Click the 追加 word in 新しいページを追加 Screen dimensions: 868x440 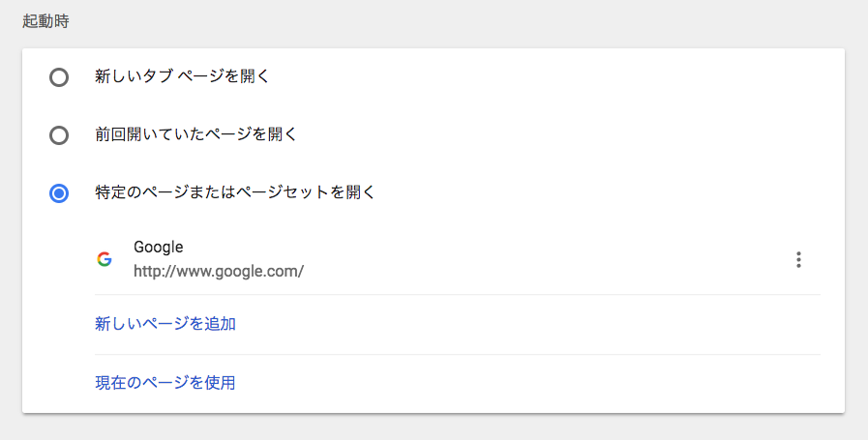[221, 324]
